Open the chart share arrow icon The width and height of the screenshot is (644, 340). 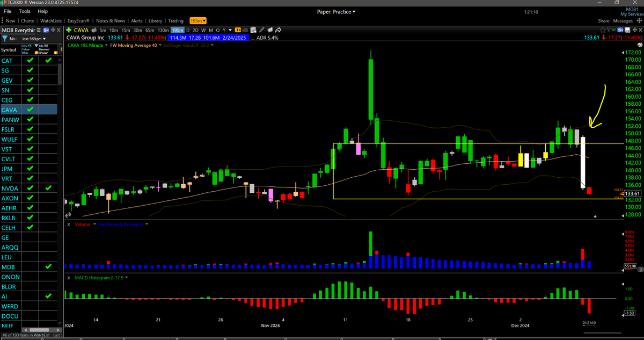pyautogui.click(x=279, y=30)
